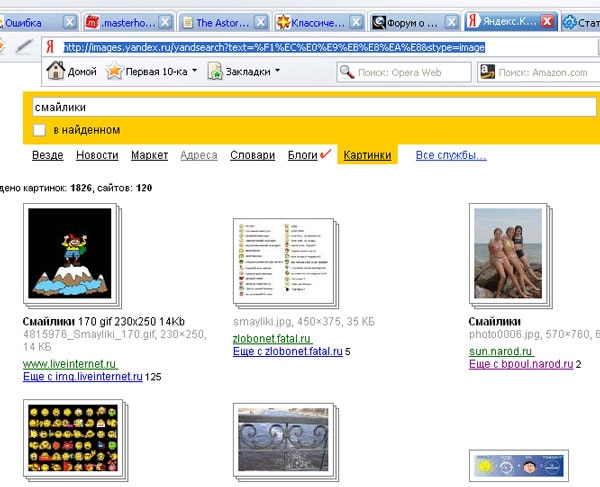Viewport: 600px width, 487px height.
Task: Open the Все службы… link
Action: pos(451,155)
